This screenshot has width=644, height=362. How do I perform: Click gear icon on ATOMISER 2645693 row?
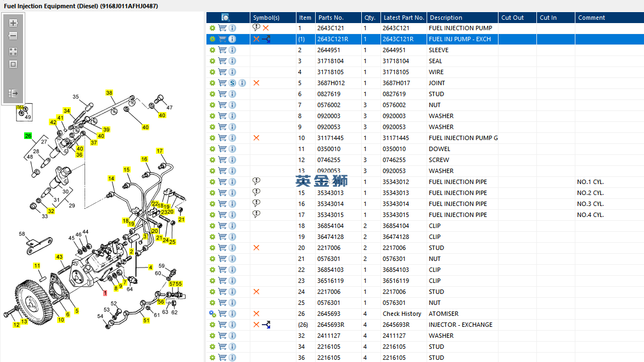click(x=212, y=314)
